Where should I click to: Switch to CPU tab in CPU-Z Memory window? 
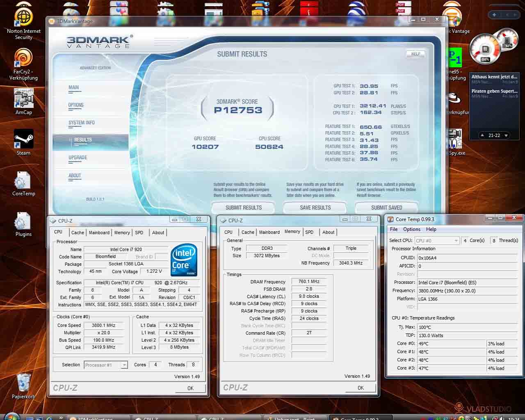coord(228,232)
